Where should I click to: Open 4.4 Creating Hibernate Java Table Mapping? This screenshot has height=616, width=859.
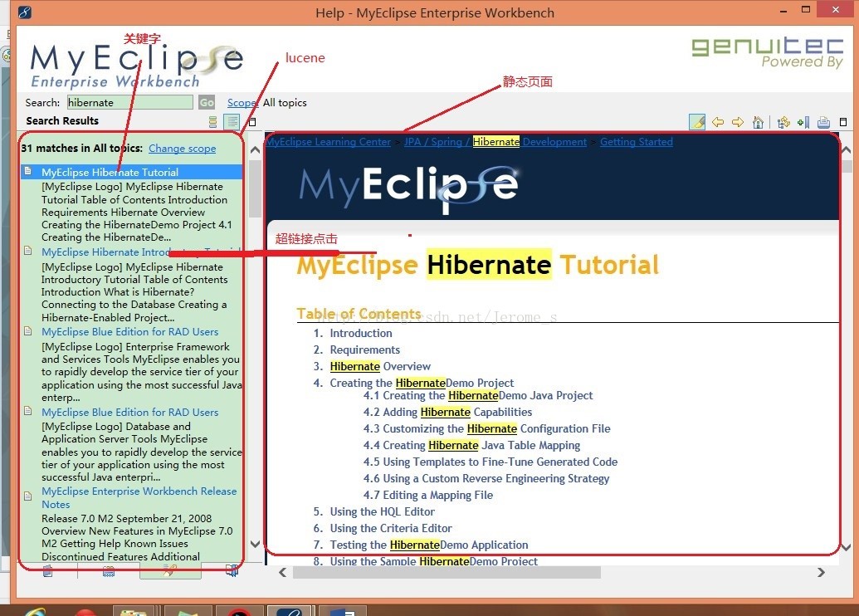coord(471,445)
